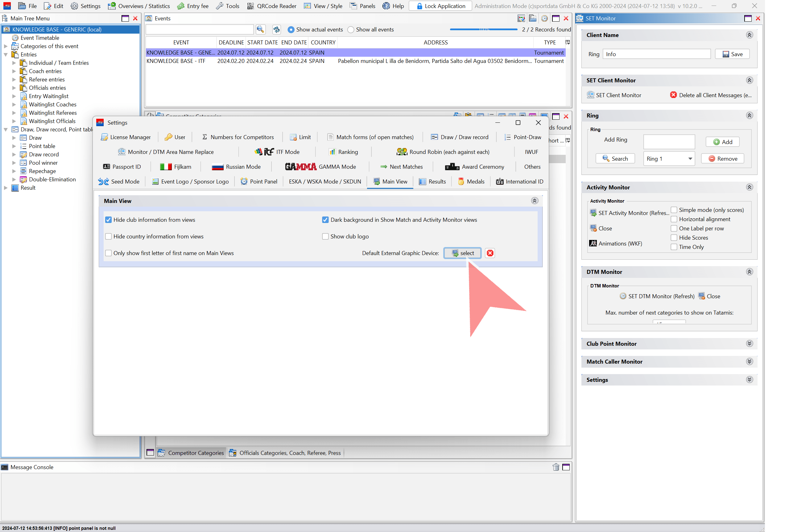This screenshot has width=789, height=532.
Task: Open the Ring 1 dropdown
Action: [x=668, y=159]
